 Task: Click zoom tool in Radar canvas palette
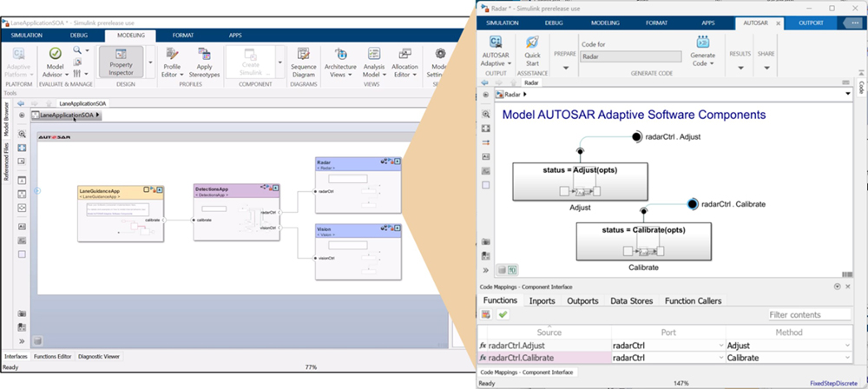click(x=485, y=114)
